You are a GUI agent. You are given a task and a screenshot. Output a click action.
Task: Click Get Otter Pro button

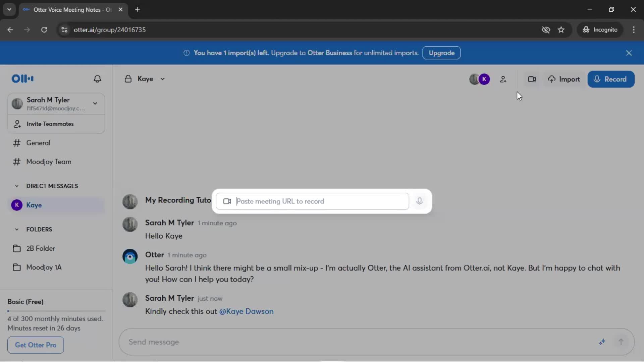coord(36,345)
